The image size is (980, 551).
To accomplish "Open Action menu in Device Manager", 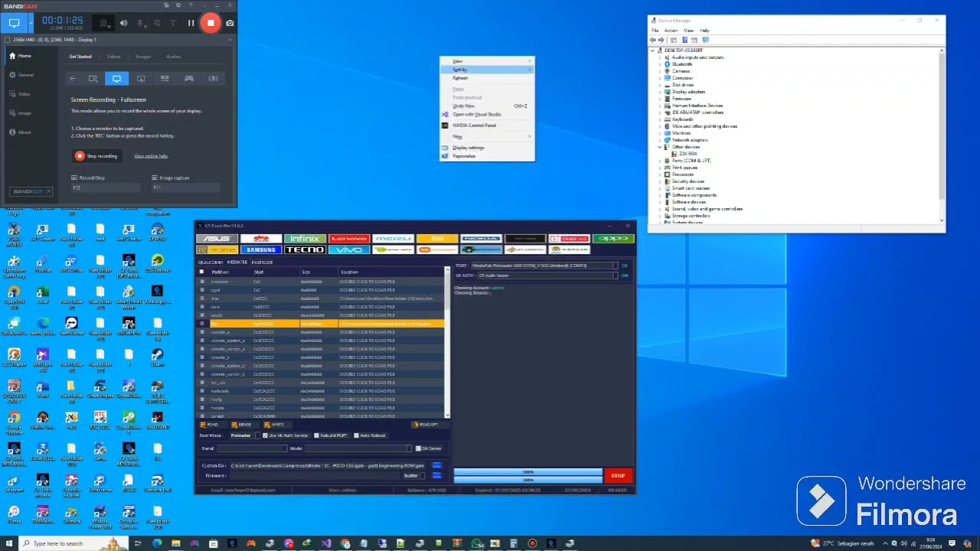I will tap(671, 31).
